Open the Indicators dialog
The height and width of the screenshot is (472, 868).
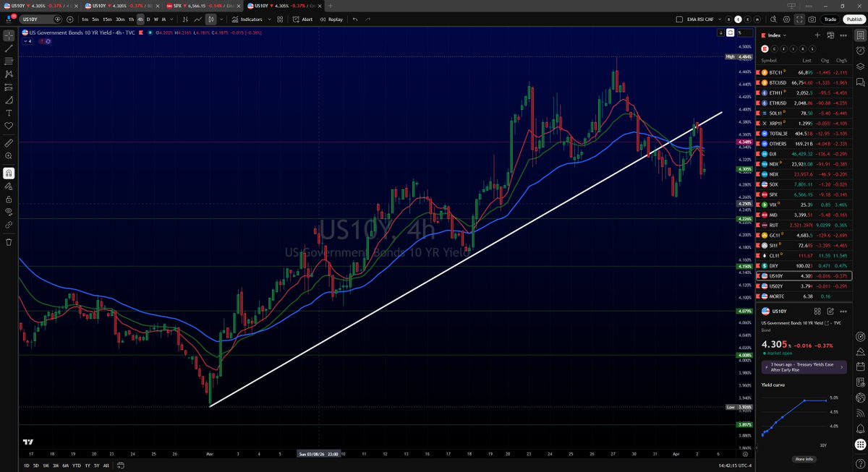(247, 20)
